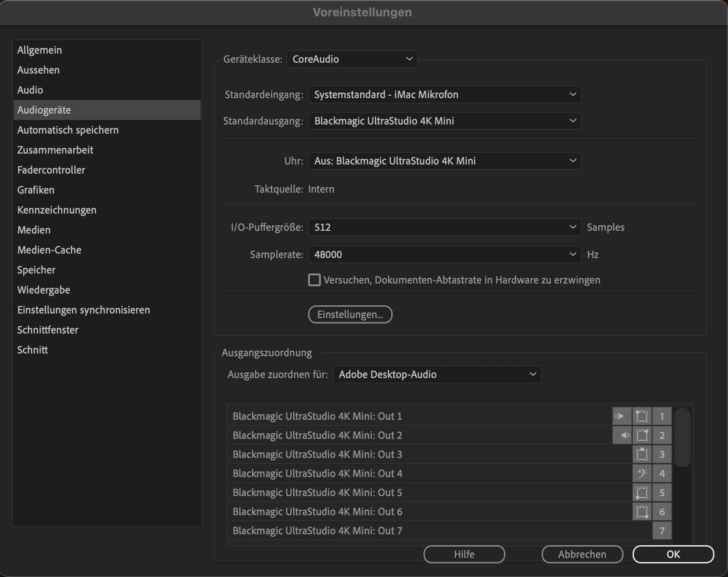Select the Automatisch speichern category
This screenshot has width=728, height=577.
click(107, 130)
